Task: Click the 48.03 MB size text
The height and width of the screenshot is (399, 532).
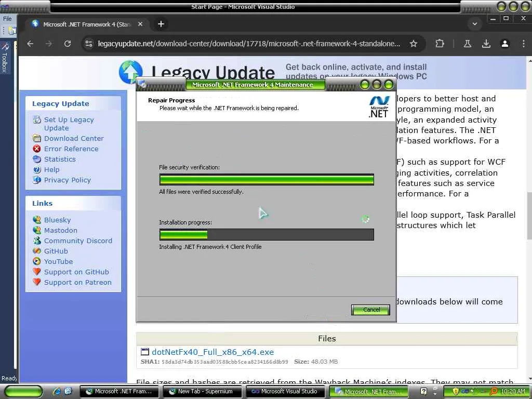Action: click(324, 362)
